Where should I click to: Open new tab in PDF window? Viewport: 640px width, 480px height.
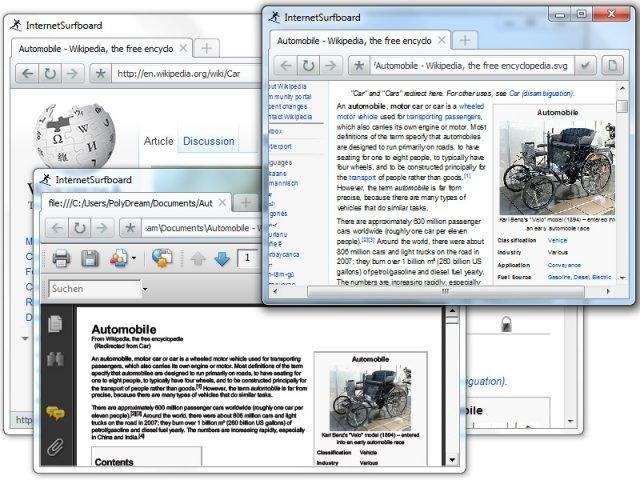click(245, 203)
